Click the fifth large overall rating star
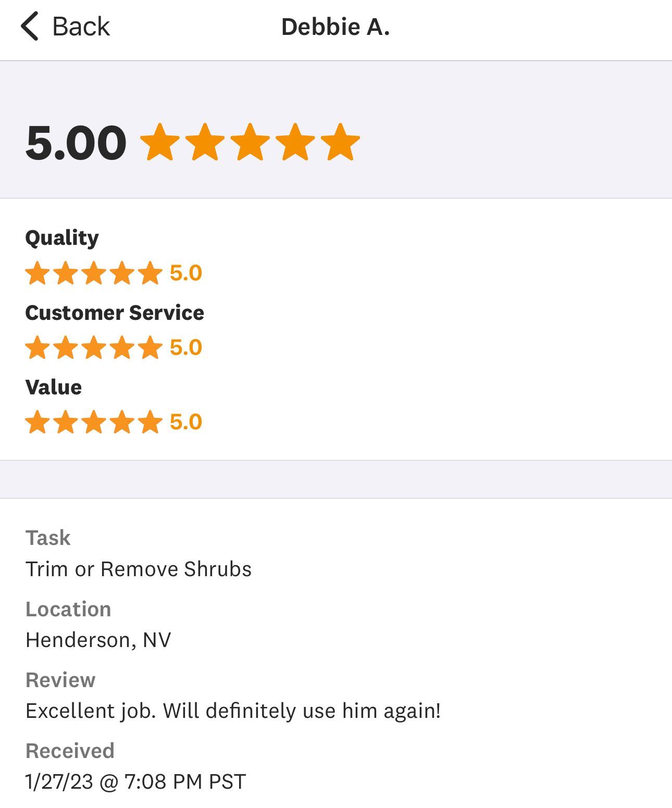The height and width of the screenshot is (808, 672). [340, 142]
